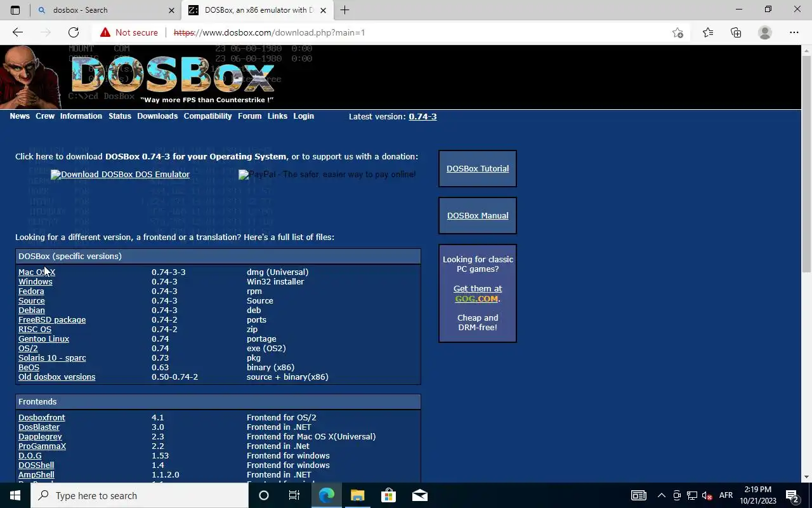Screen dimensions: 812x508
Task: Add this page to favorites star icon
Action: pos(678,32)
